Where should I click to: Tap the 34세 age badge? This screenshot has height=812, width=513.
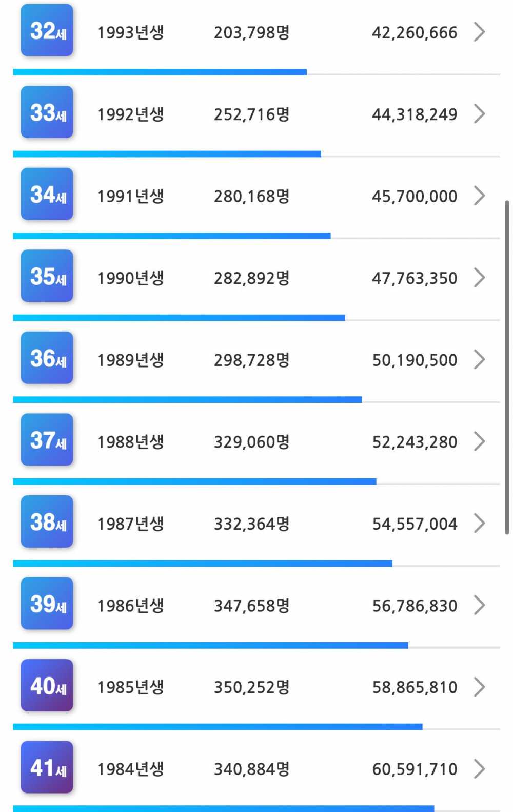pyautogui.click(x=47, y=194)
